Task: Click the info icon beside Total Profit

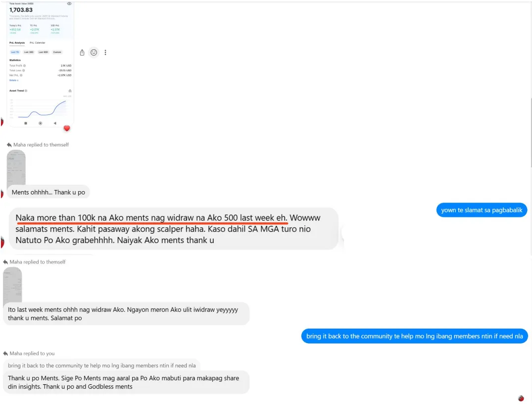Action: (24, 65)
